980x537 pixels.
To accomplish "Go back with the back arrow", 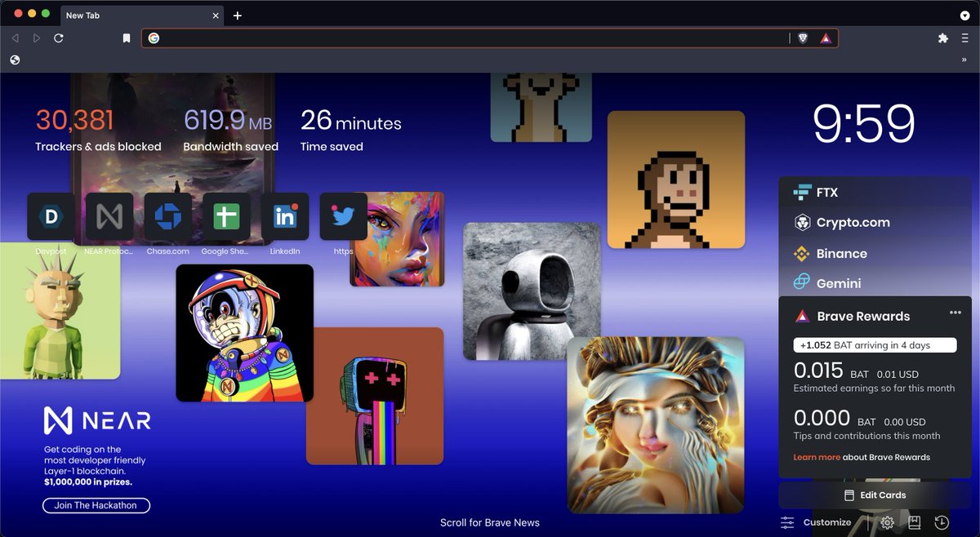I will tap(16, 38).
